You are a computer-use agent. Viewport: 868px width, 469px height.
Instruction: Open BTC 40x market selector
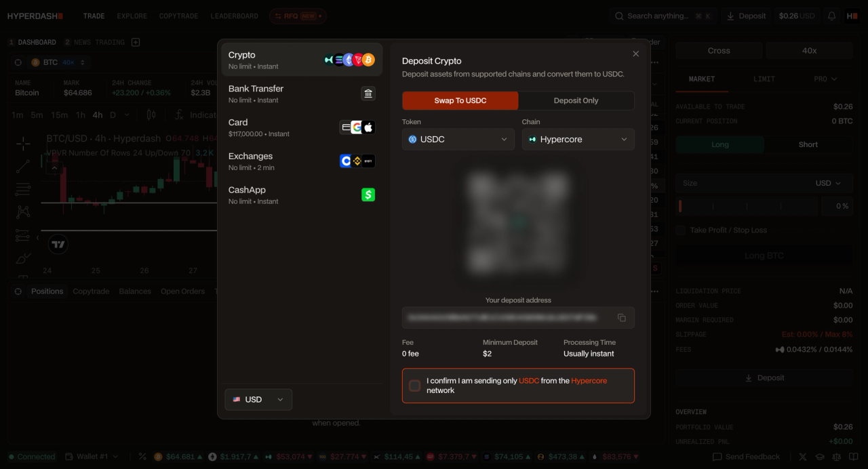(x=59, y=62)
